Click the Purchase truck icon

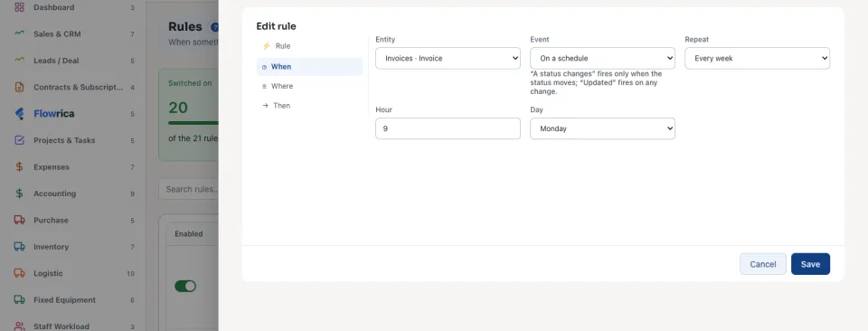coord(19,220)
